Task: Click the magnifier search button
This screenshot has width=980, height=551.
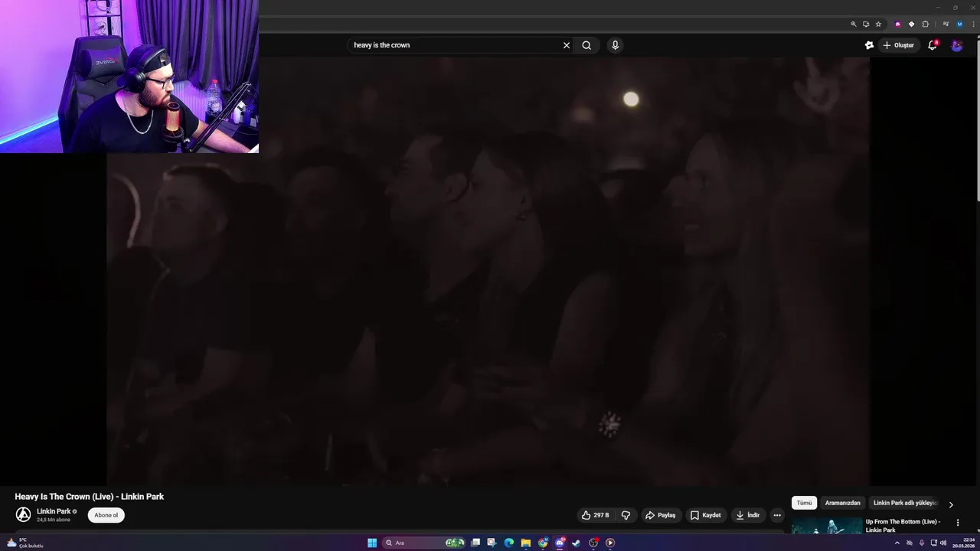Action: point(586,45)
